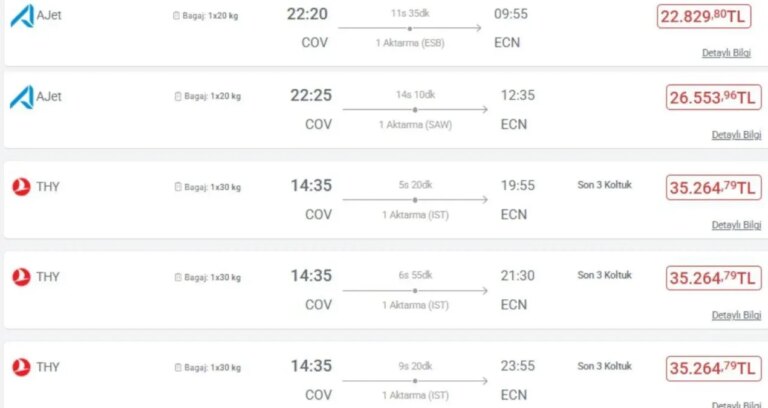Screen dimensions: 768x408
Task: Click the baggage icon on the 6s 55dk THY flight
Action: pyautogui.click(x=178, y=277)
